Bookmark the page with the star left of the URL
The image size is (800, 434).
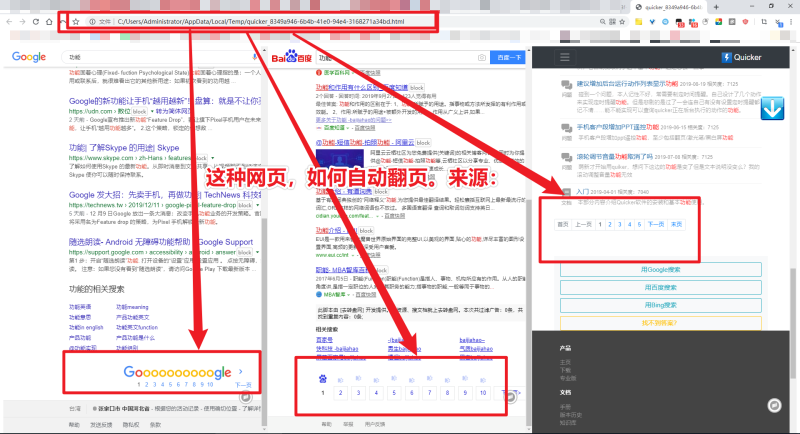pos(76,22)
